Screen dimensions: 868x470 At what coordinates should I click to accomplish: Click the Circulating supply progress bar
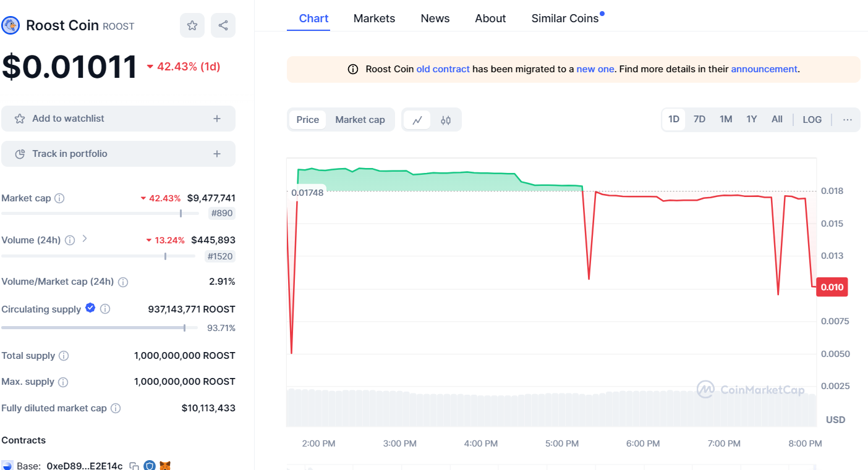tap(100, 328)
